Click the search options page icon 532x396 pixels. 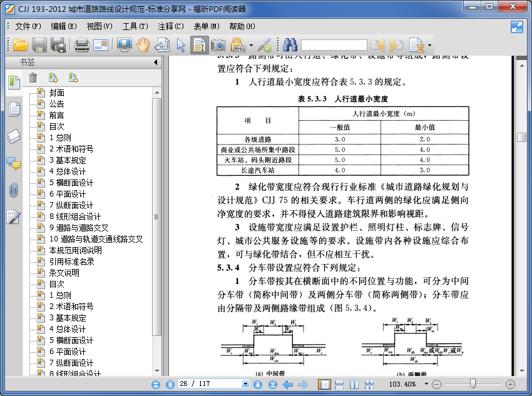[417, 45]
